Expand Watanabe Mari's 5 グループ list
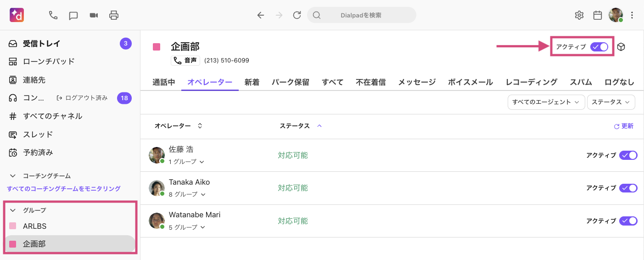 [x=187, y=227]
